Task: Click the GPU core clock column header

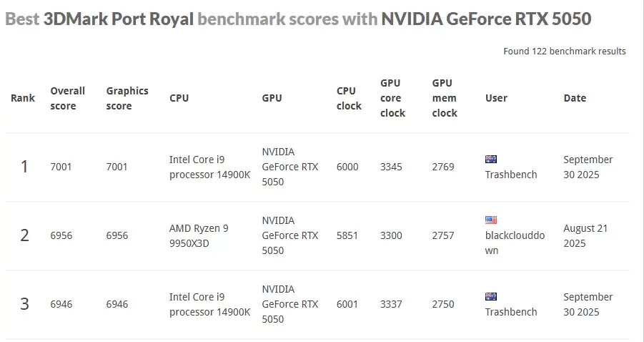Action: (x=392, y=98)
